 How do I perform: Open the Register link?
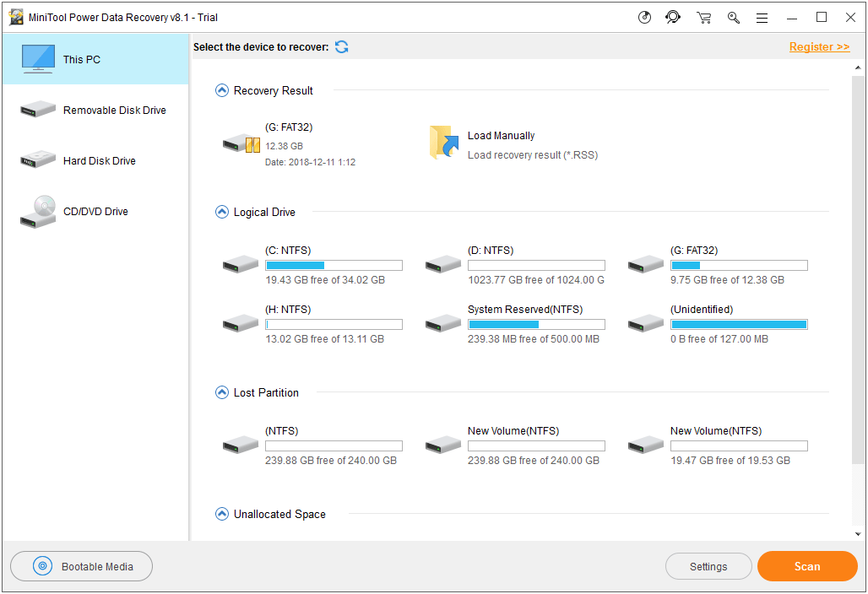pyautogui.click(x=818, y=46)
